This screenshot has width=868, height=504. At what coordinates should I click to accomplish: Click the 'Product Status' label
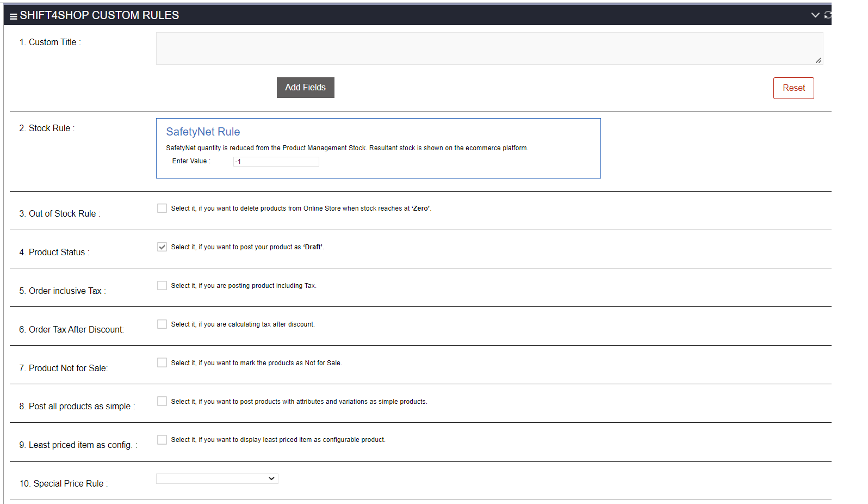pos(54,253)
